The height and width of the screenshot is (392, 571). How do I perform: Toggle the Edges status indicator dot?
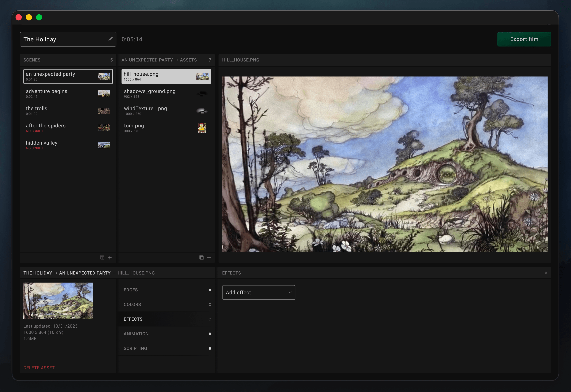tap(210, 290)
